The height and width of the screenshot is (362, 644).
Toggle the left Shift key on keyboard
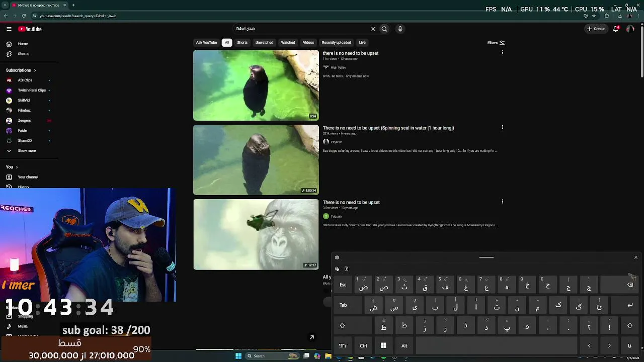coord(352,325)
